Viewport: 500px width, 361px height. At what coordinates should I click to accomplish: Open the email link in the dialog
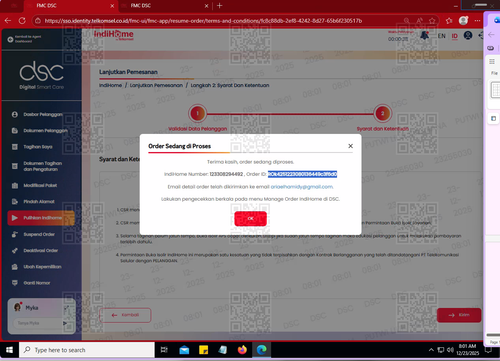(x=302, y=187)
